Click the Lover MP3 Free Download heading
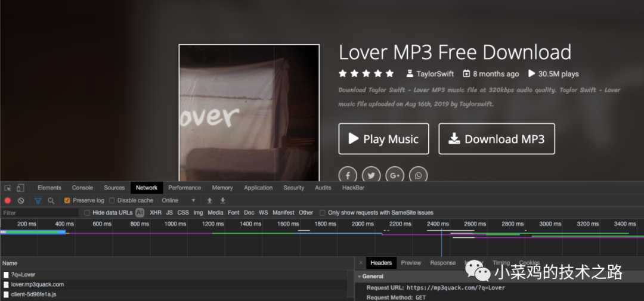Viewport: 644px width, 301px height. pyautogui.click(x=454, y=52)
